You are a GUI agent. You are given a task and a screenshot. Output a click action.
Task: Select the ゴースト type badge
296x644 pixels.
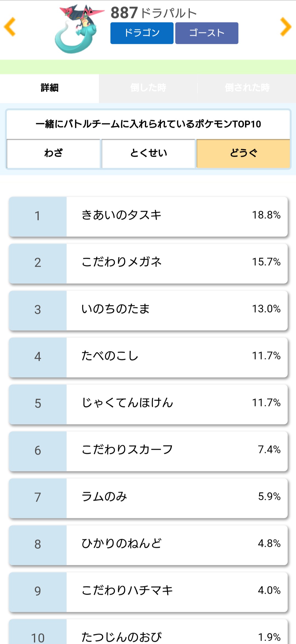207,33
